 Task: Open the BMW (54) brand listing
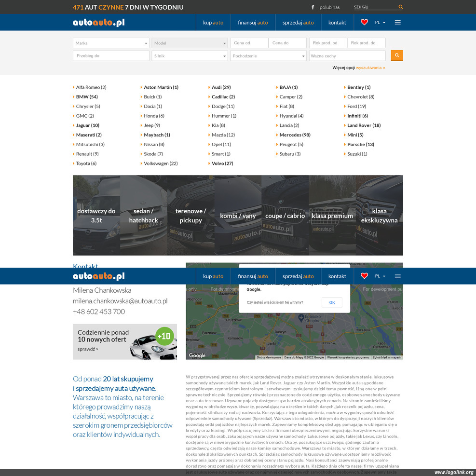pyautogui.click(x=87, y=97)
